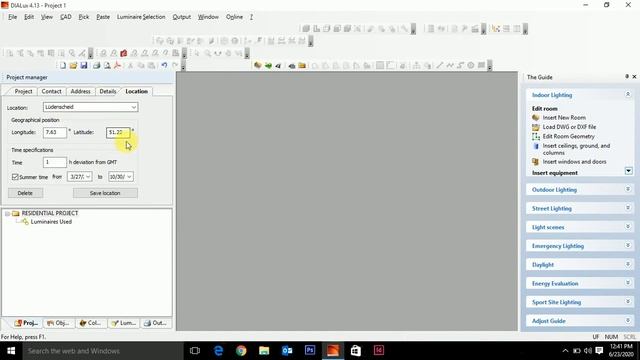
Task: Open Photoshop from the taskbar
Action: click(x=310, y=351)
